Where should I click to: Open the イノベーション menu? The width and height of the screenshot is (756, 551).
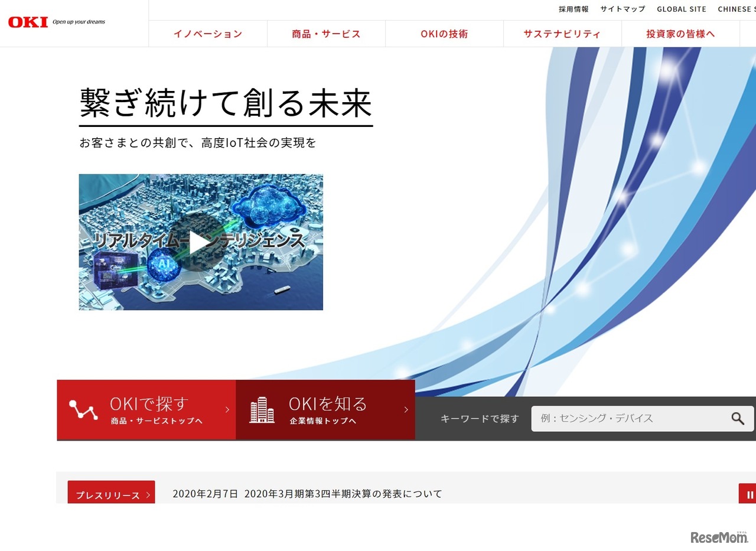pos(208,34)
